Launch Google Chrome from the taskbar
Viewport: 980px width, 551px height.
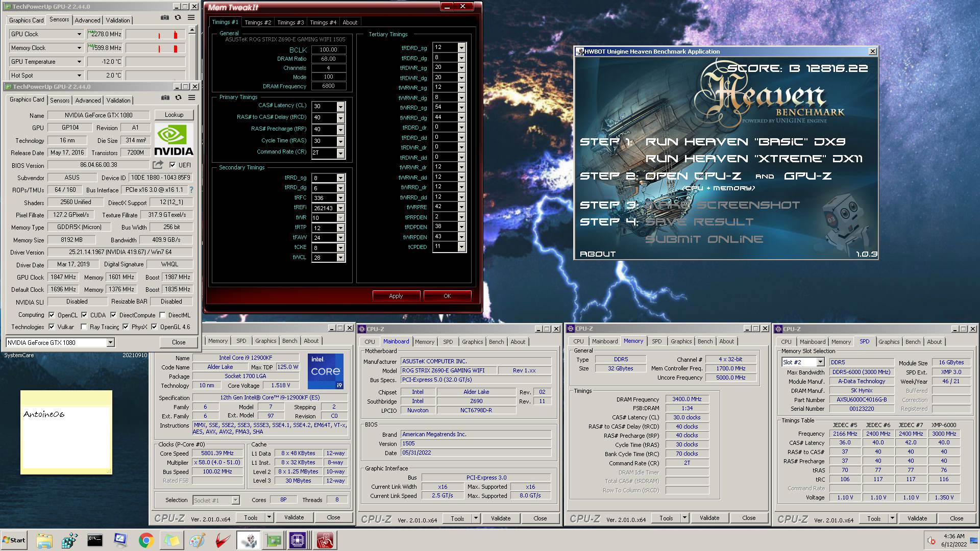146,540
